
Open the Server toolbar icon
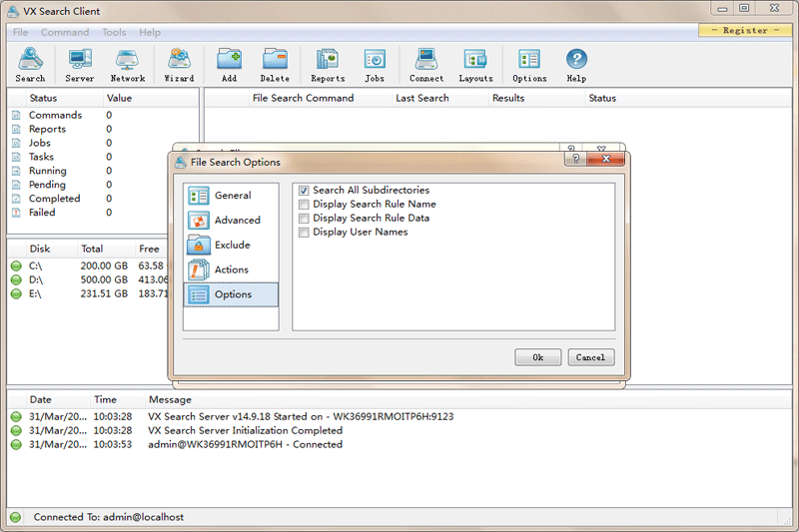[x=80, y=60]
